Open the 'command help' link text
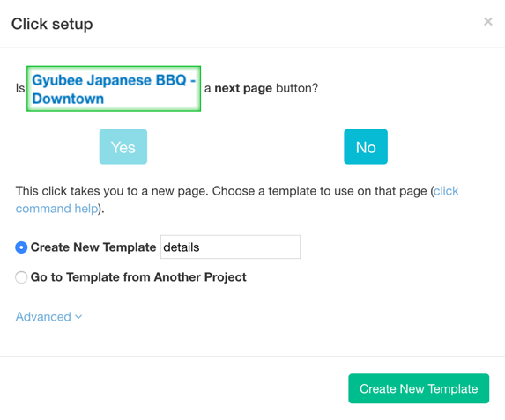Screen dimensions: 505x420 tap(57, 209)
